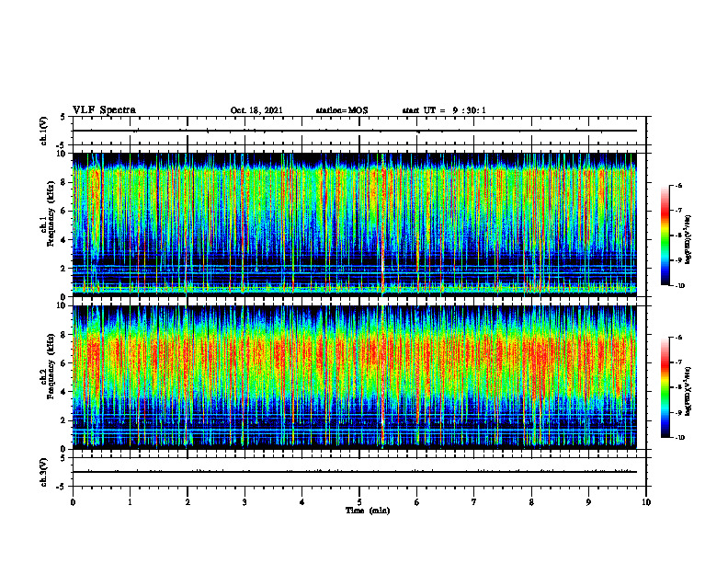Click the "station=MOS" label
The width and height of the screenshot is (728, 563).
point(342,110)
